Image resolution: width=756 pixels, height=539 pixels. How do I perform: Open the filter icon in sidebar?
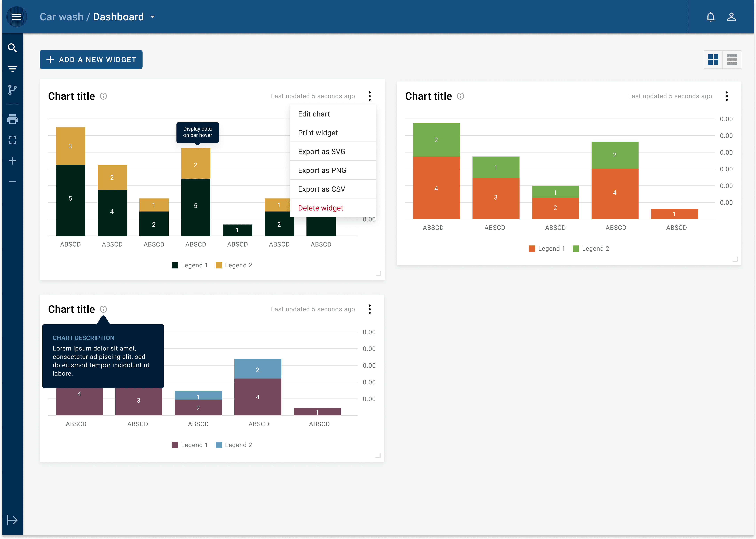tap(12, 69)
